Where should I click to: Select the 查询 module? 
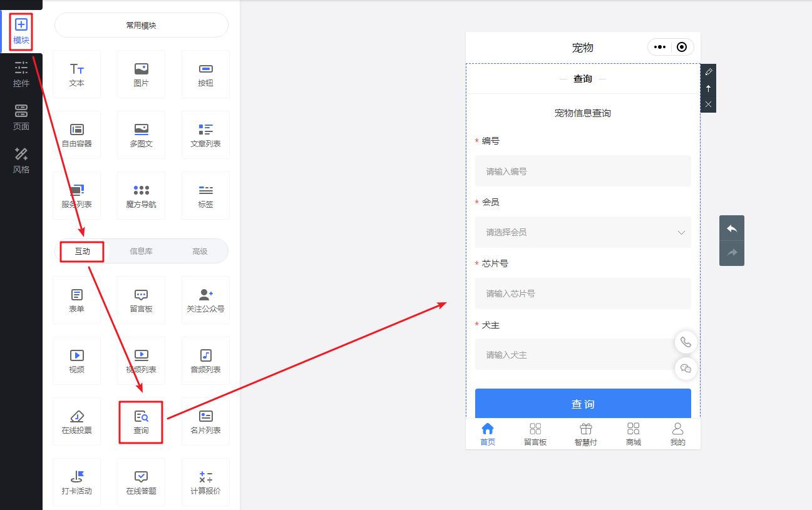coord(141,422)
